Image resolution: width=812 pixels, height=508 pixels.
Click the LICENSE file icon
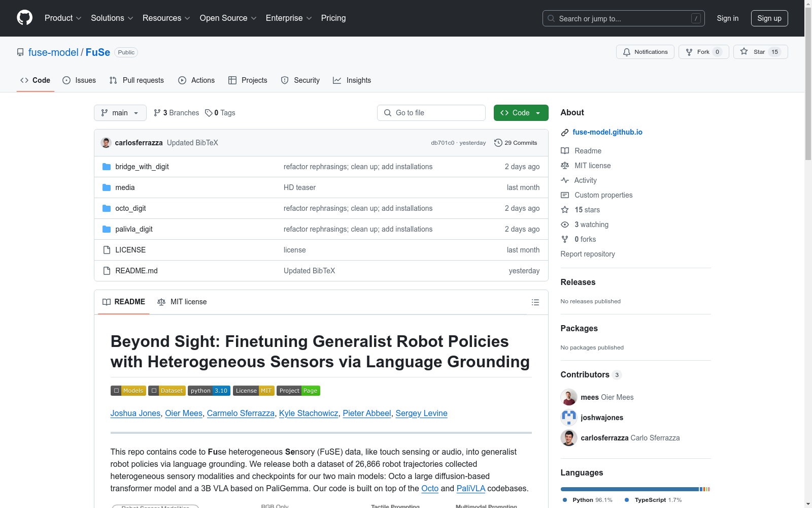(x=107, y=250)
